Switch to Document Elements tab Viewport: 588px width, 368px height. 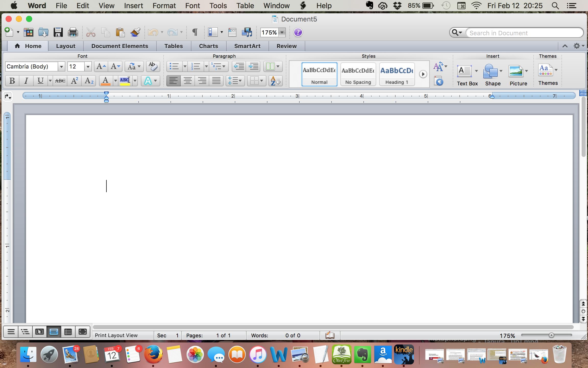pyautogui.click(x=120, y=46)
